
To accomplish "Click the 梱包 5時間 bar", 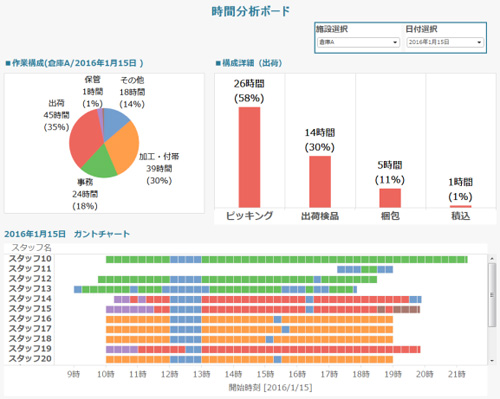I will 390,198.
